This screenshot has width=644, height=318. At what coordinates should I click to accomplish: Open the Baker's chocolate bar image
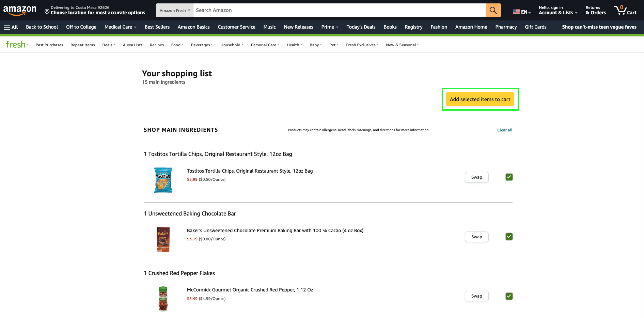pos(163,240)
